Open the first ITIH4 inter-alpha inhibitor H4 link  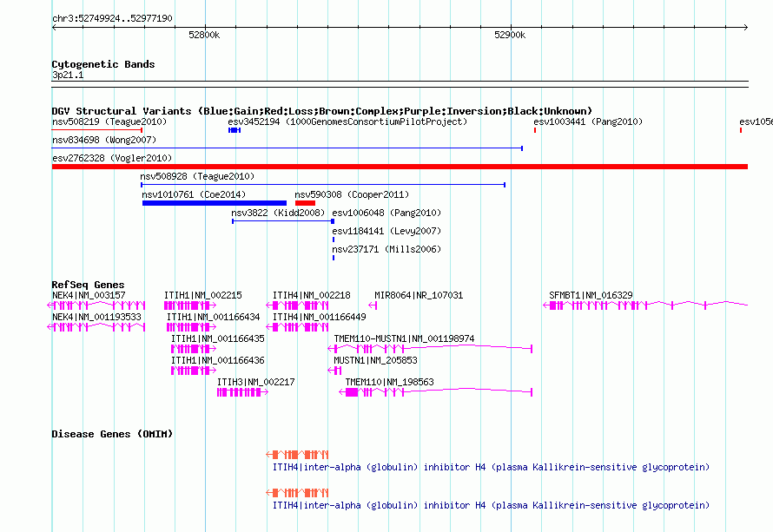point(491,467)
